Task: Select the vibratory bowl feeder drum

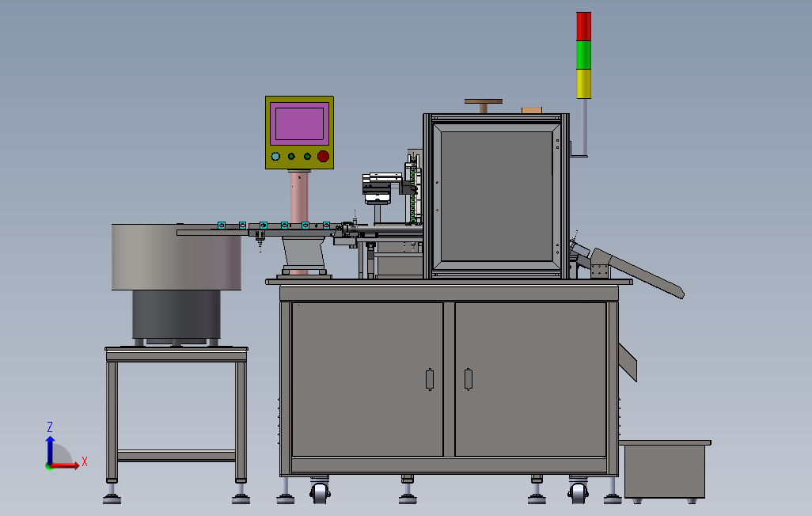Action: 176,257
